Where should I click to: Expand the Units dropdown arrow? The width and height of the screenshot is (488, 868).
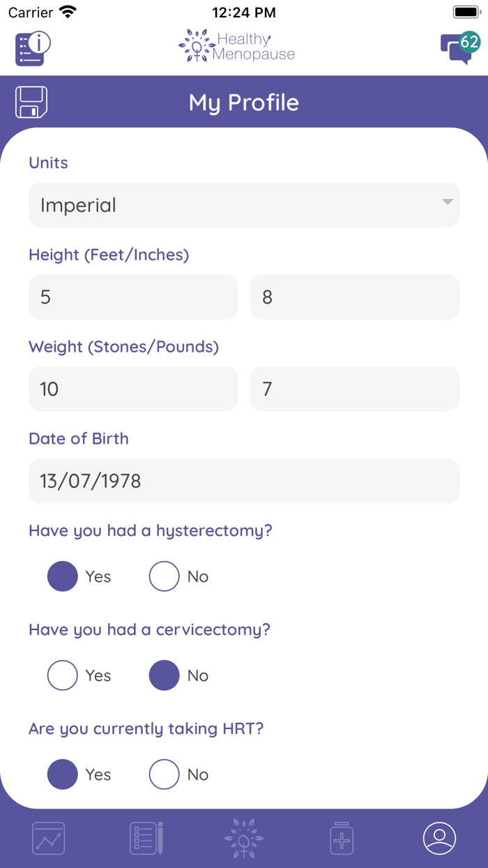click(x=447, y=202)
